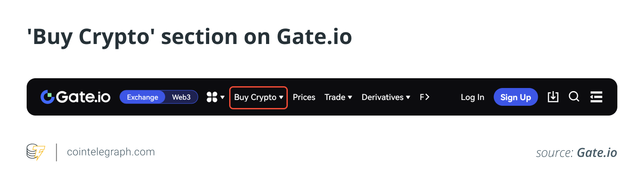The height and width of the screenshot is (188, 644).
Task: Expand the Derivatives dropdown arrow
Action: [x=408, y=97]
